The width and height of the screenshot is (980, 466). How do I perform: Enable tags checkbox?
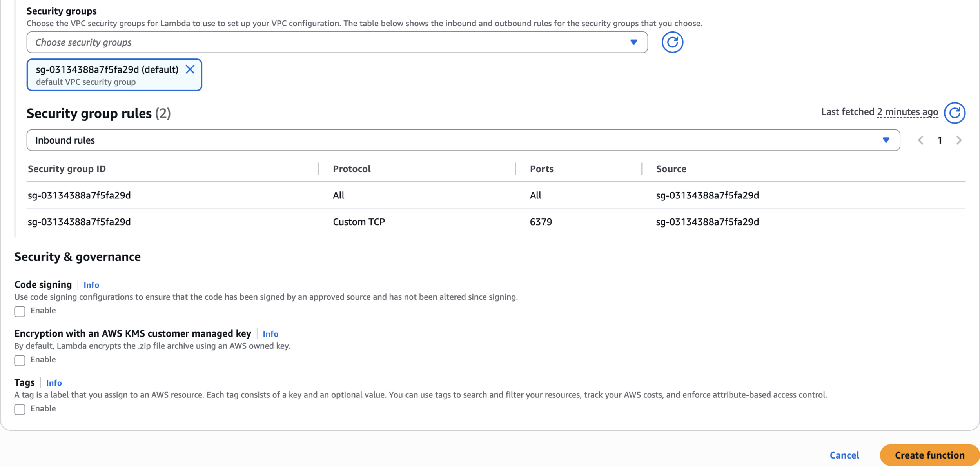pyautogui.click(x=20, y=410)
